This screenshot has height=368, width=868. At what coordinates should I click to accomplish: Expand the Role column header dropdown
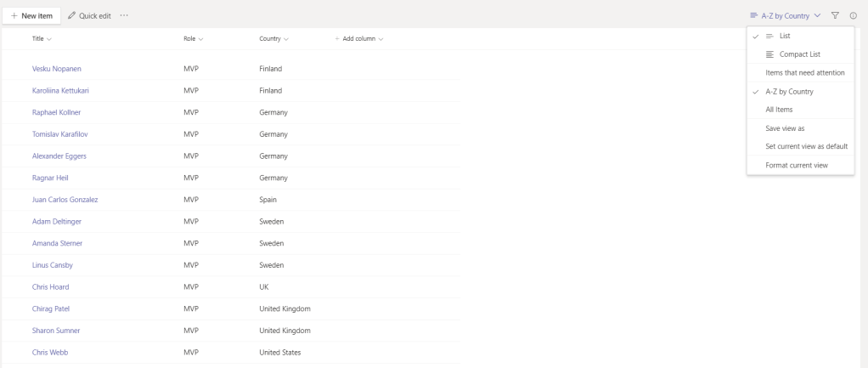click(x=193, y=39)
